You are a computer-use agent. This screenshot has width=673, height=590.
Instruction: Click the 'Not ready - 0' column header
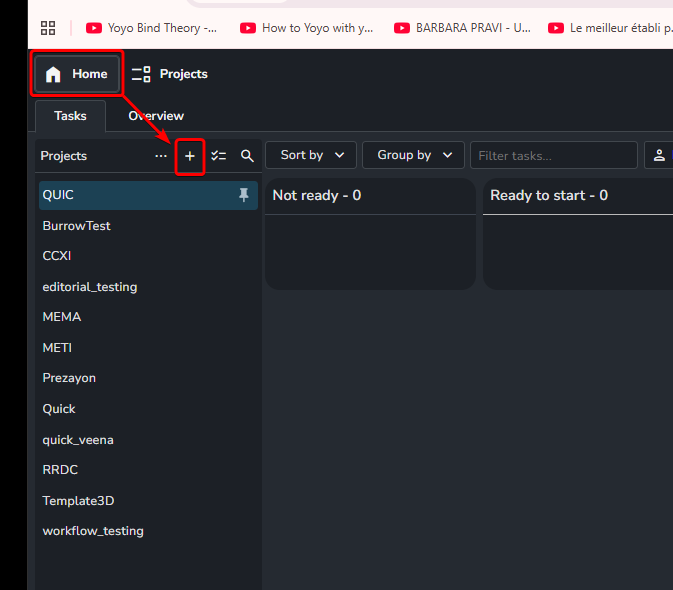point(317,196)
